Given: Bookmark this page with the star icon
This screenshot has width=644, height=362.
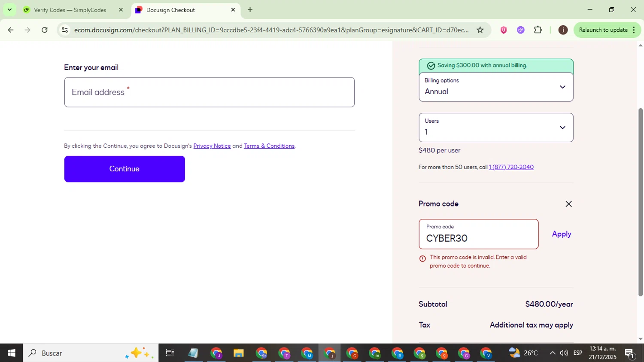Looking at the screenshot, I should coord(480,30).
